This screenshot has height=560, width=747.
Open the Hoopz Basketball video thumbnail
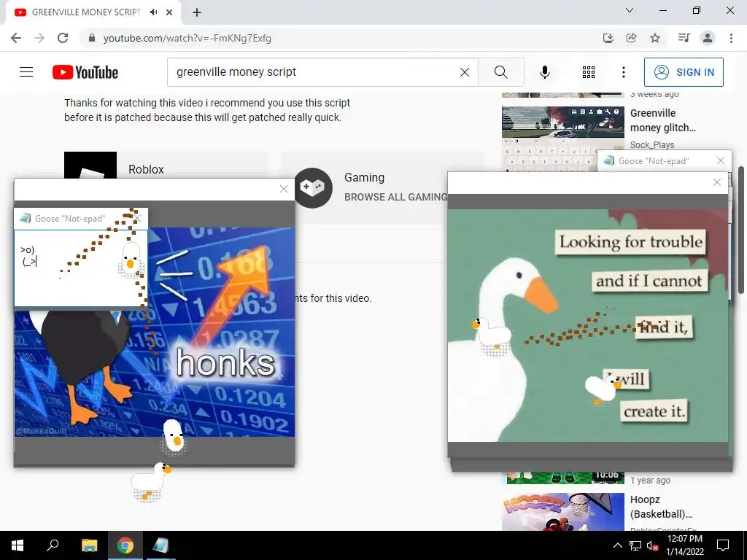pyautogui.click(x=562, y=511)
